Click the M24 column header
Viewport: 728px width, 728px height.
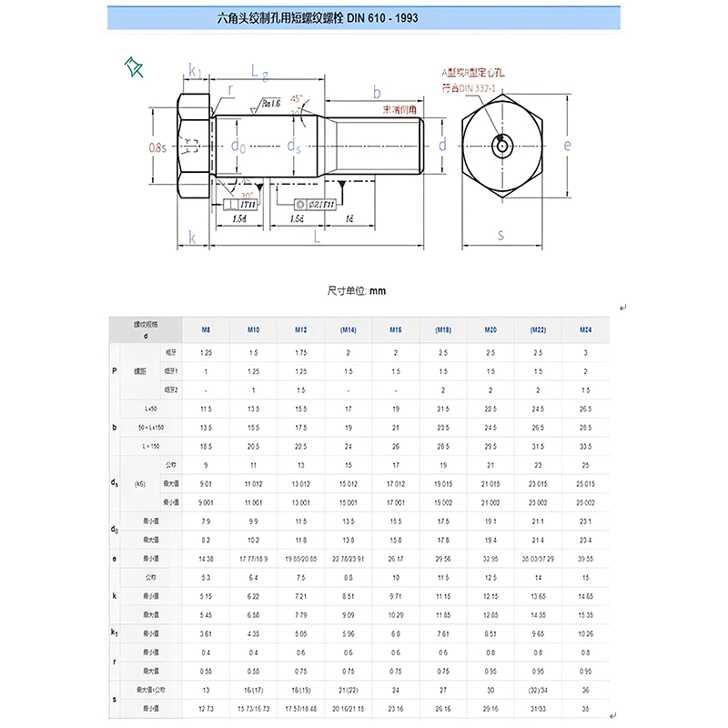pos(585,329)
